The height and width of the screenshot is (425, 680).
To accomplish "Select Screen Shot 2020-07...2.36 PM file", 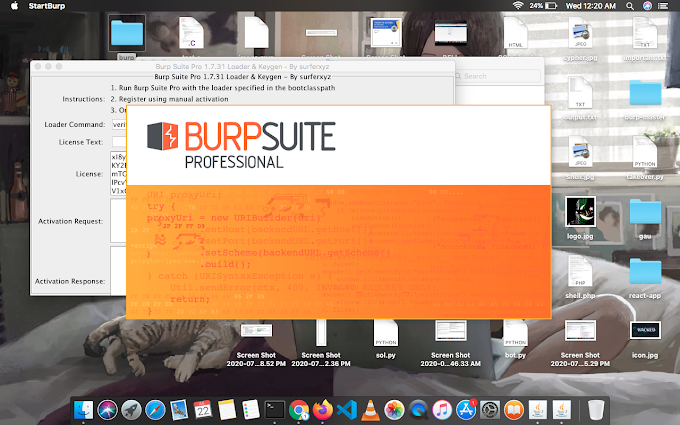I will (321, 332).
